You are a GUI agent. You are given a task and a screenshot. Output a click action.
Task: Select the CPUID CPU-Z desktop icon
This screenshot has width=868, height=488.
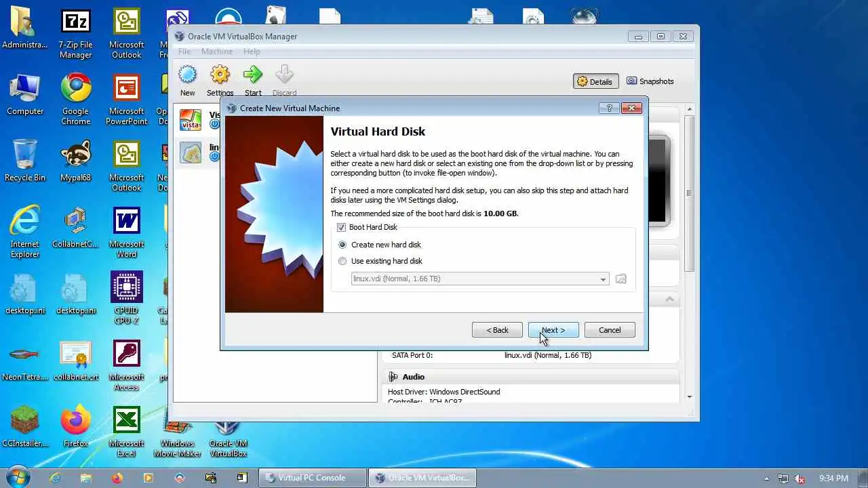coord(126,299)
